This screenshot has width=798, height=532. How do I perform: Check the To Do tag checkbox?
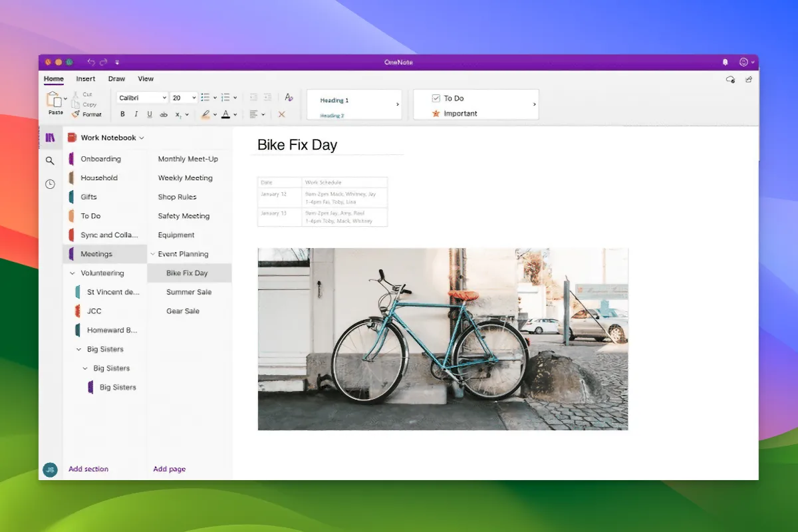(x=436, y=98)
